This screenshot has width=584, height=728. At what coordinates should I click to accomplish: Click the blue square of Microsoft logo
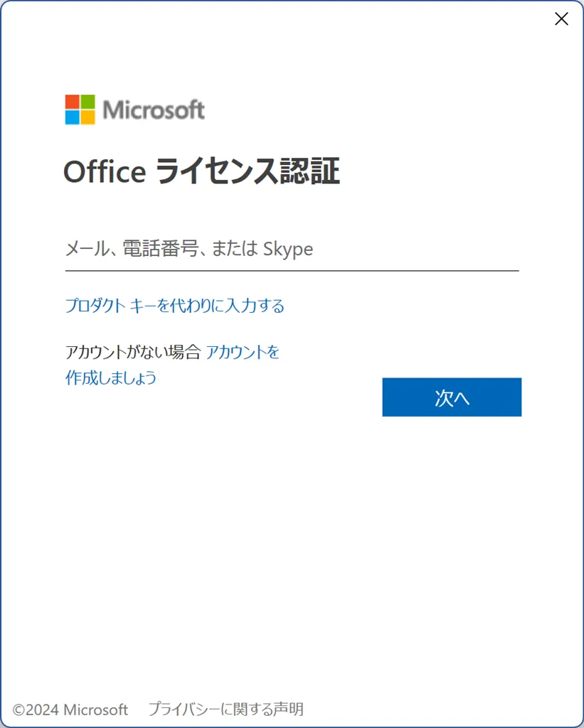[72, 118]
